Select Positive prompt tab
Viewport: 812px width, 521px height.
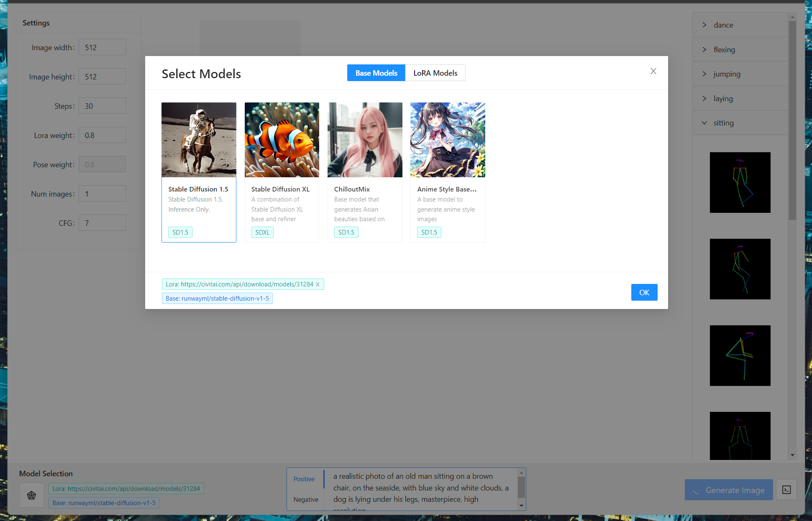pyautogui.click(x=304, y=479)
